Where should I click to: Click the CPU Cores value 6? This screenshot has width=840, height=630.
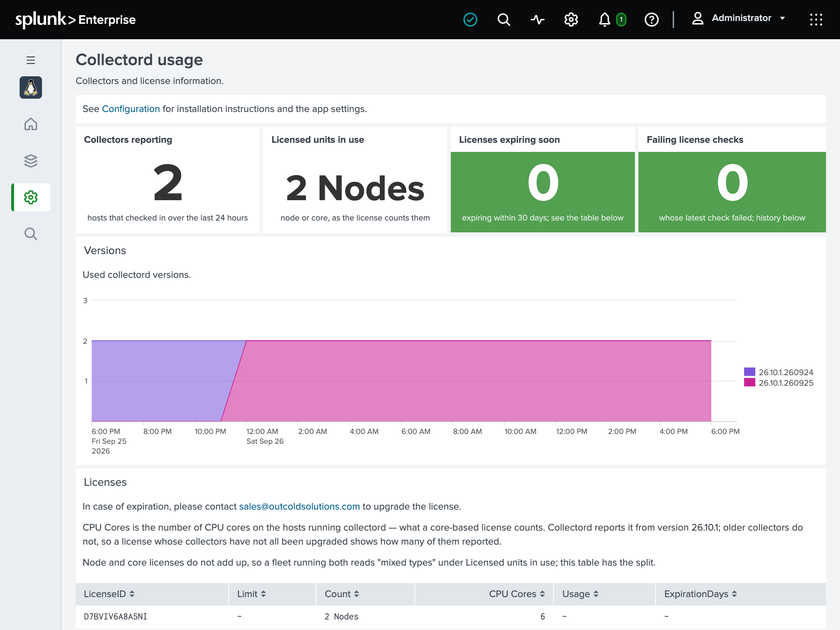[542, 616]
